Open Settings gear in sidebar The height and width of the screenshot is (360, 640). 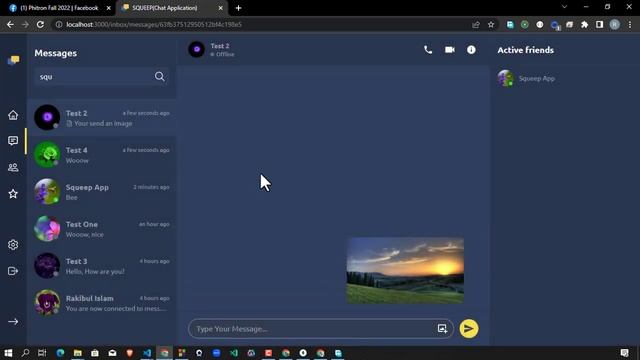[x=13, y=244]
